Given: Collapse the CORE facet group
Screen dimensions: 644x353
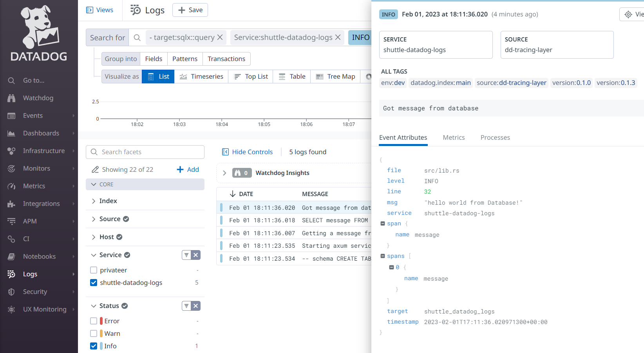Looking at the screenshot, I should pos(94,184).
